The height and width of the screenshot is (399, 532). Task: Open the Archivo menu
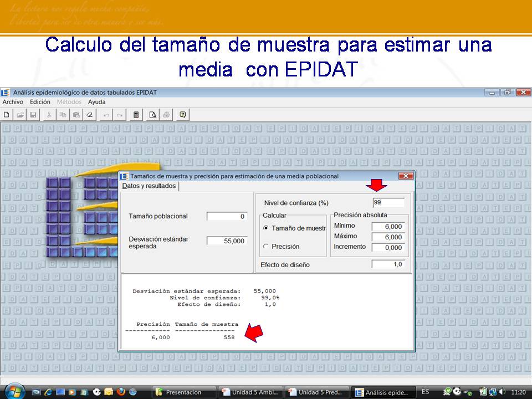click(x=13, y=102)
